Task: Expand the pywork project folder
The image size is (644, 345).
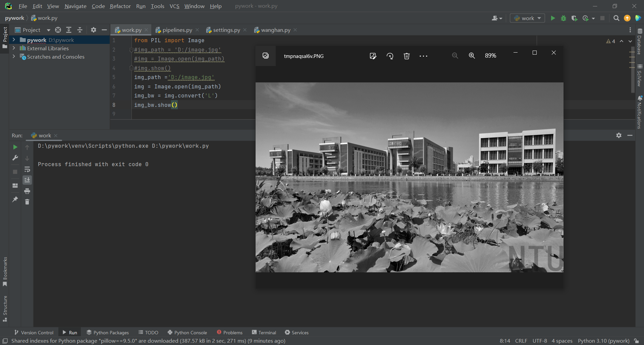Action: (14, 40)
